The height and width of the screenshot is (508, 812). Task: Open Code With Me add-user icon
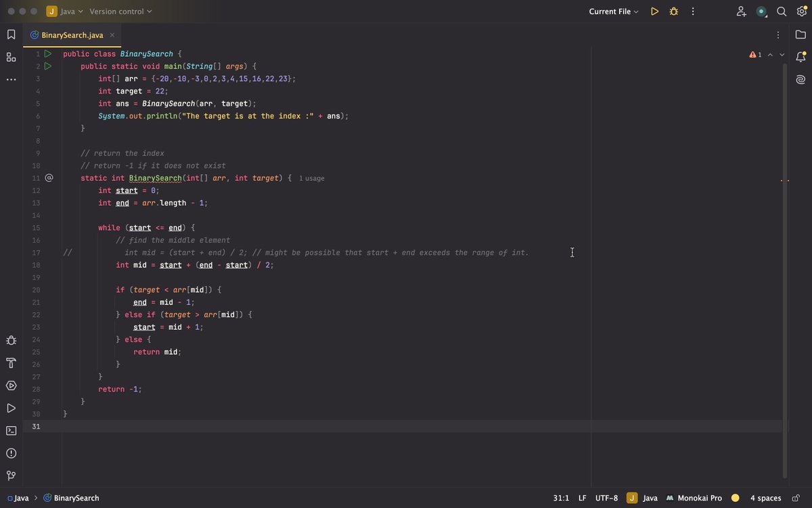coord(742,12)
